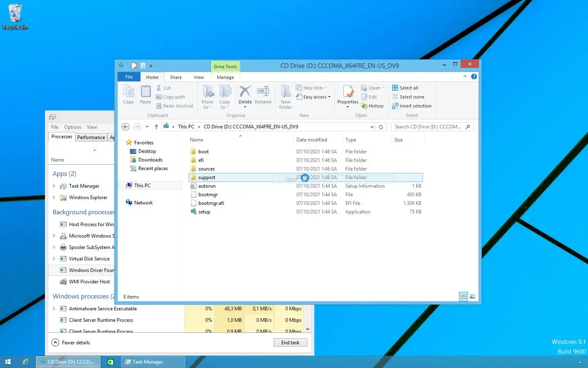Viewport: 588px width, 368px height.
Task: Open the File tab in Explorer
Action: 129,77
